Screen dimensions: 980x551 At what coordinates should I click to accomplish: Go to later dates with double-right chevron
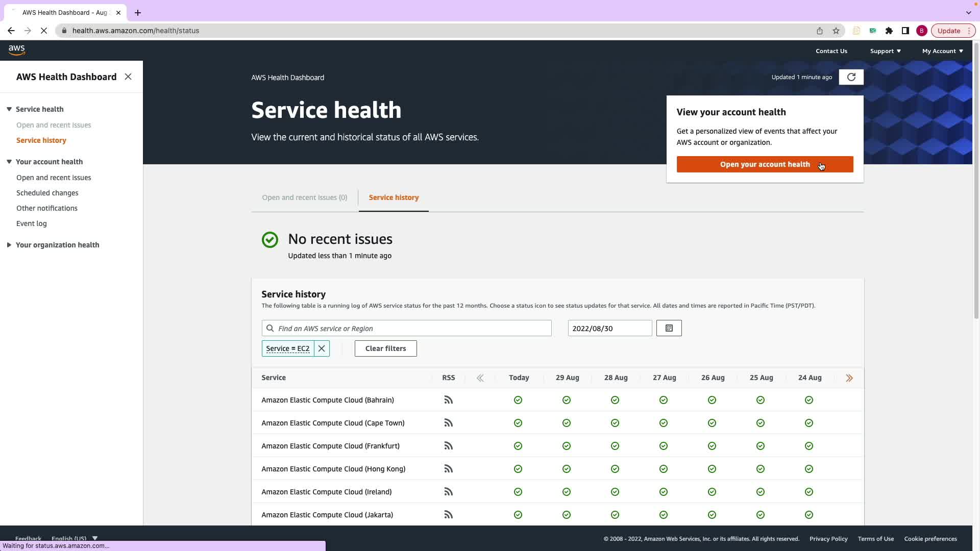pyautogui.click(x=849, y=378)
